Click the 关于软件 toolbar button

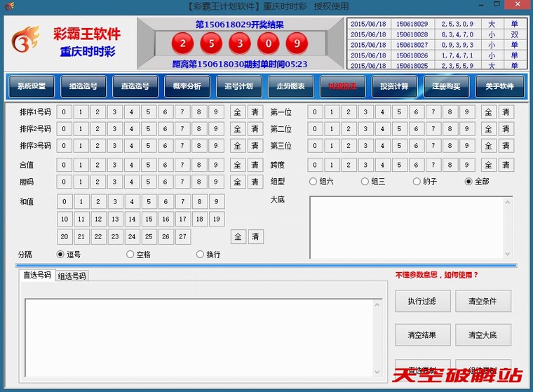pos(499,87)
